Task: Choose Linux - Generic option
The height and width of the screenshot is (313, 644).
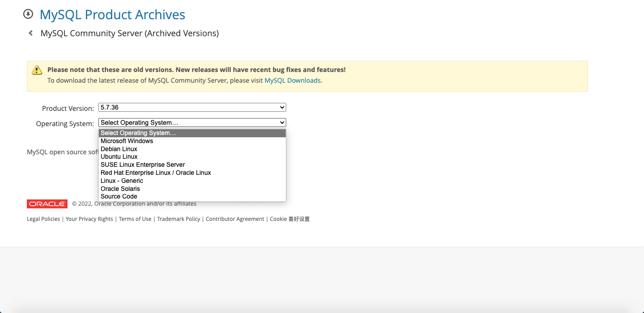Action: click(x=192, y=181)
